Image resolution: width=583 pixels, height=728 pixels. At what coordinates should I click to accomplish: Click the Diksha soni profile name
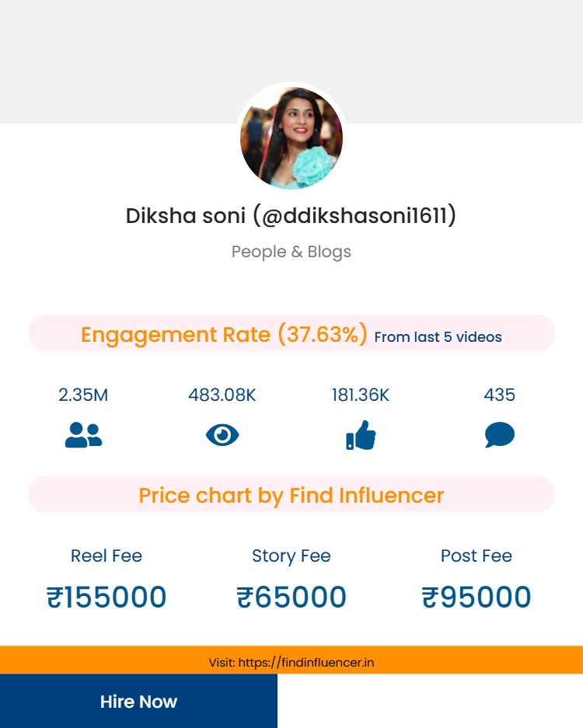click(x=291, y=215)
